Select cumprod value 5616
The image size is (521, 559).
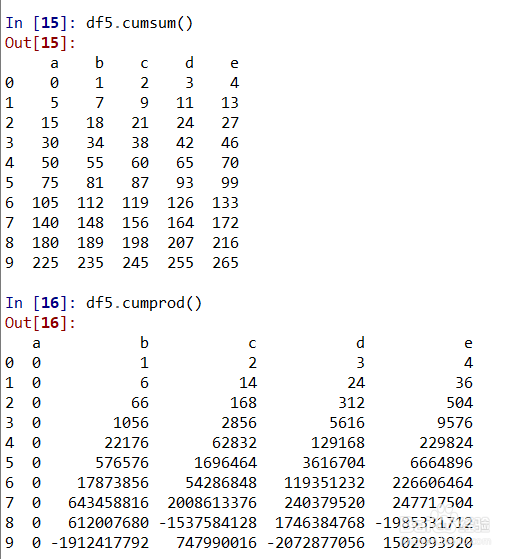pos(347,423)
